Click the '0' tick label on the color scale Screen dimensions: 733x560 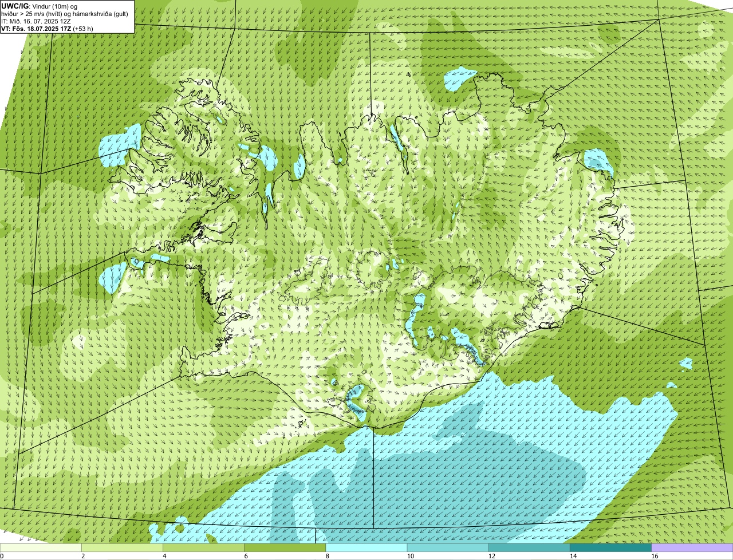(x=2, y=556)
